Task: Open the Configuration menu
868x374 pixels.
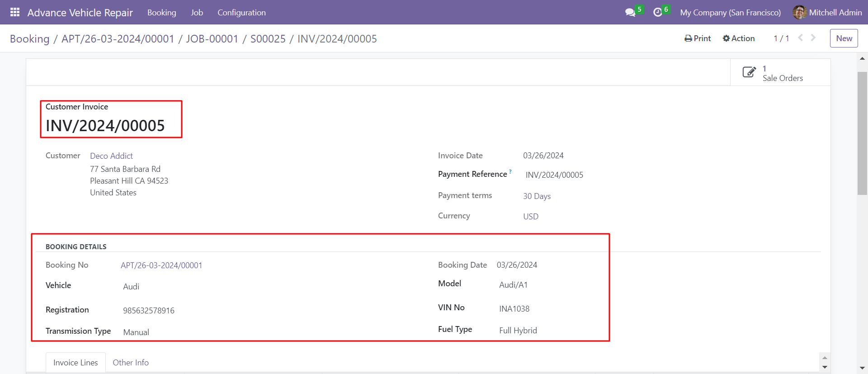Action: (241, 13)
